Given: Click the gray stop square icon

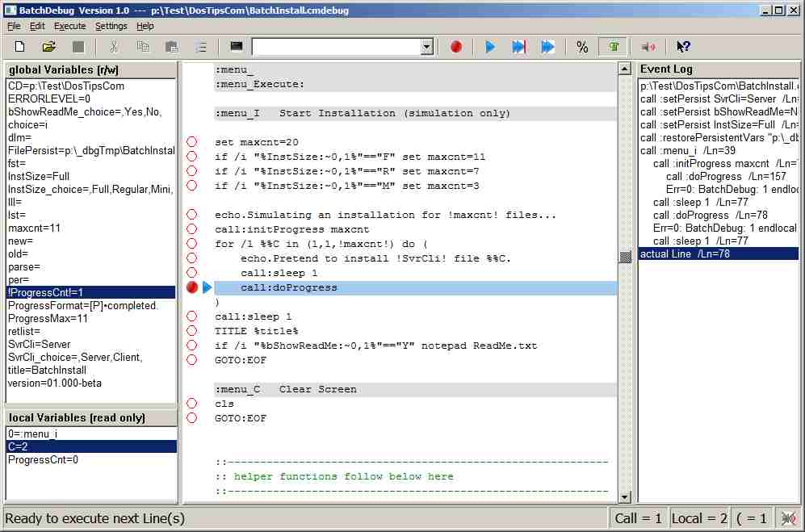Looking at the screenshot, I should pos(78,47).
